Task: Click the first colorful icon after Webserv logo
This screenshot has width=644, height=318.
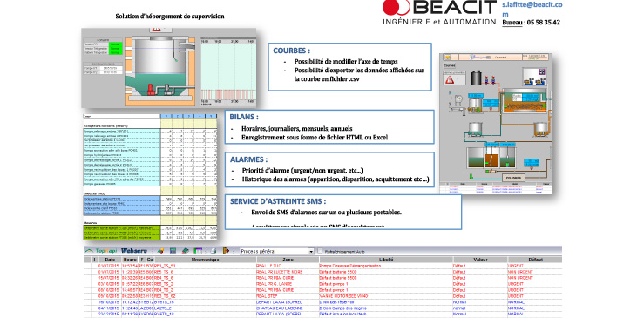Action: pos(161,251)
